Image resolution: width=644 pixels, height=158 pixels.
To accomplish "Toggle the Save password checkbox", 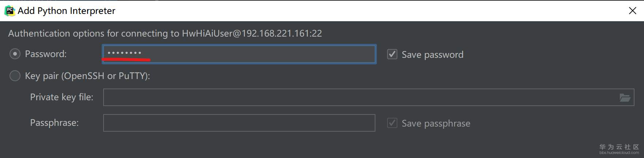I will [392, 54].
